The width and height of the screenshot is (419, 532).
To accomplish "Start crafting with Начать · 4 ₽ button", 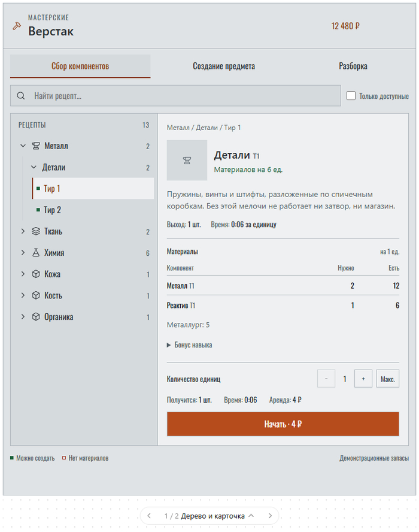I will [283, 424].
